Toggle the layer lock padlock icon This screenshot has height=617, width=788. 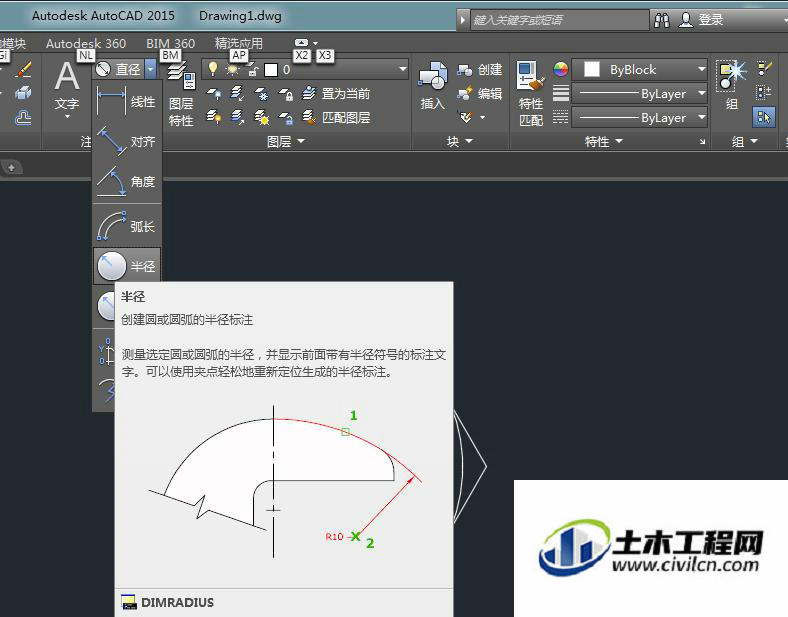tap(253, 70)
